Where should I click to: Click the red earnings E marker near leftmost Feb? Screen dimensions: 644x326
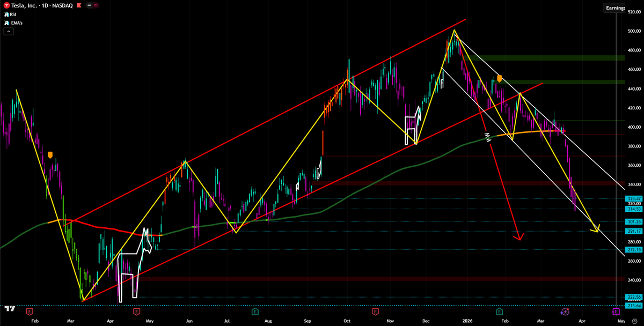29,311
